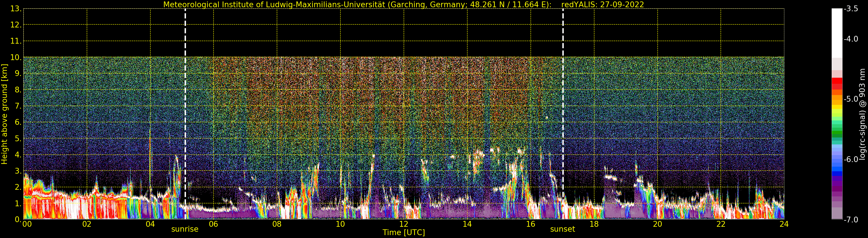
Task: Click the '22' time axis tick label
Action: [x=720, y=224]
